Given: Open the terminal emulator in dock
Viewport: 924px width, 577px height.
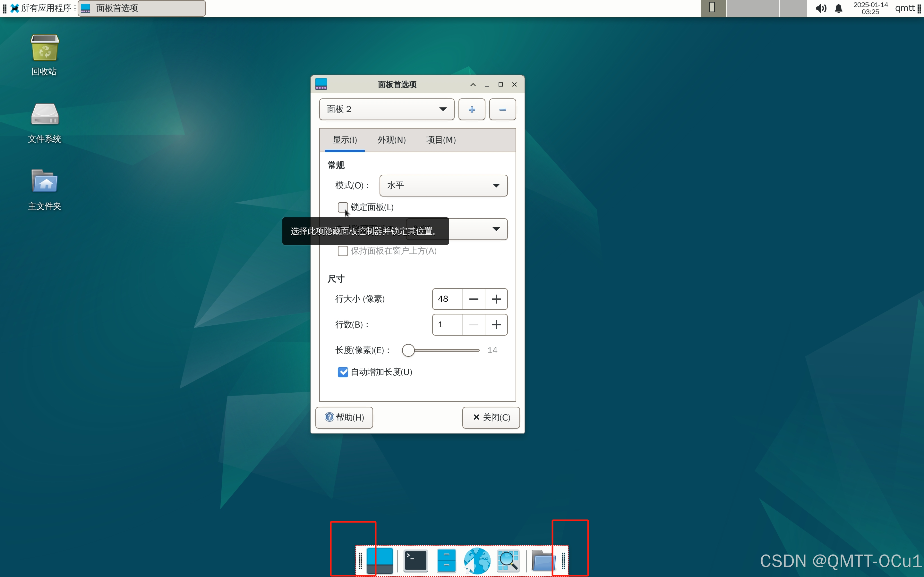Looking at the screenshot, I should [416, 561].
